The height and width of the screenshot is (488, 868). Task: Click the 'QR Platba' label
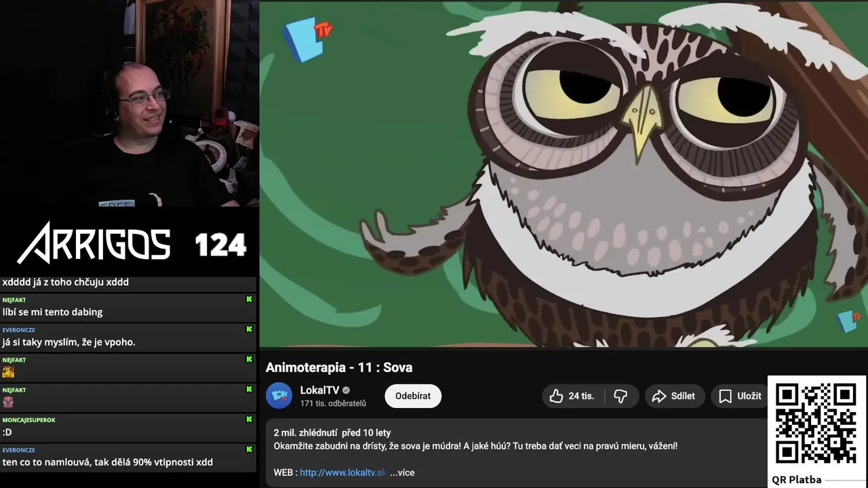(x=796, y=480)
